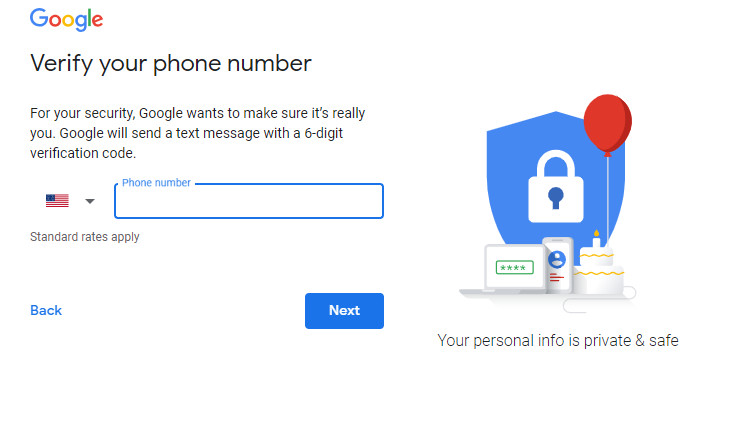
Task: Click the Next button
Action: point(345,311)
